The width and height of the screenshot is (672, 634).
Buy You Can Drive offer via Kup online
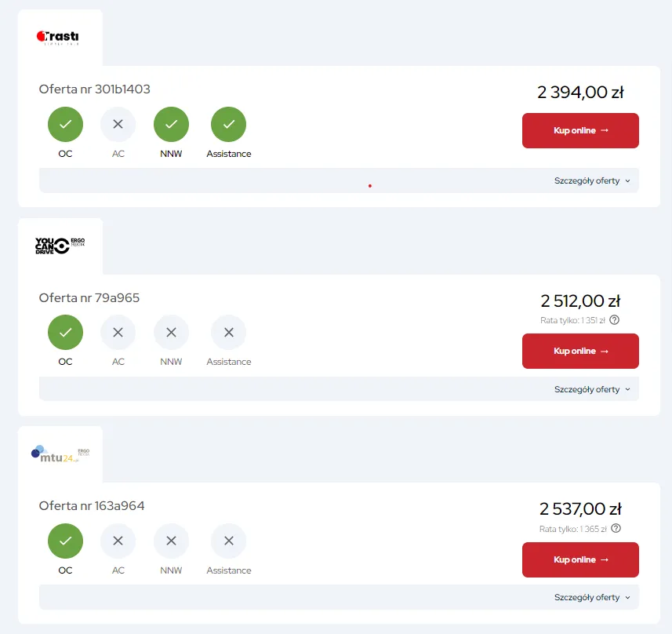580,351
